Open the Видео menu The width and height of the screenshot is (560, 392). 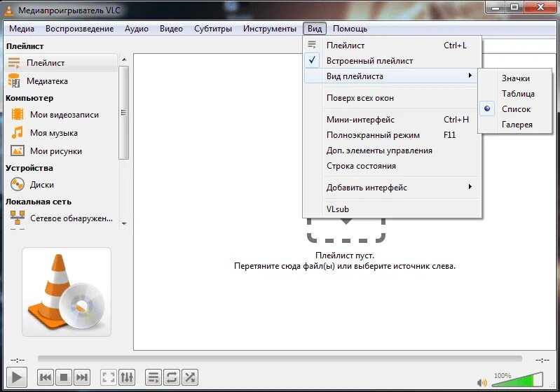[x=171, y=29]
